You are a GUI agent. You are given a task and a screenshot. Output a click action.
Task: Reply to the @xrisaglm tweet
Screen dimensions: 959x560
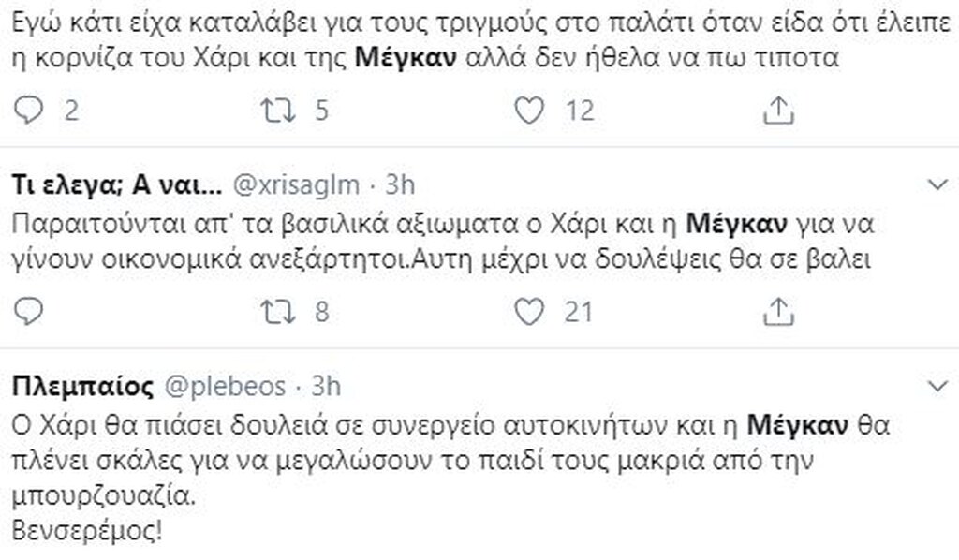pyautogui.click(x=30, y=310)
